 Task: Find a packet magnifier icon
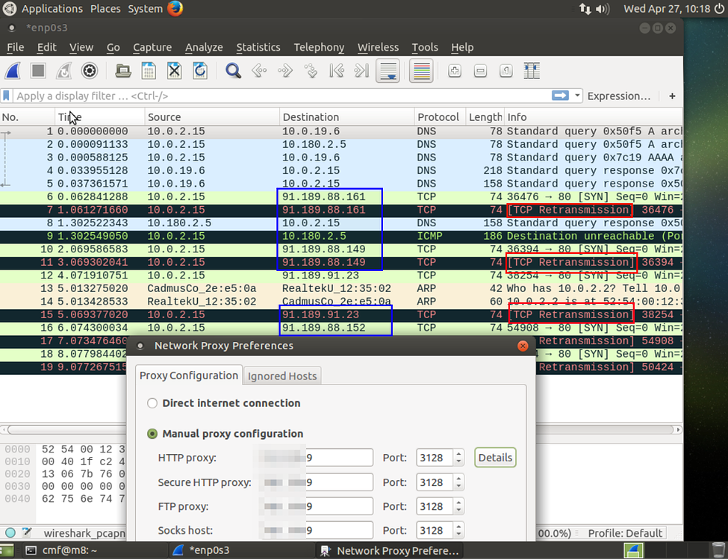233,71
